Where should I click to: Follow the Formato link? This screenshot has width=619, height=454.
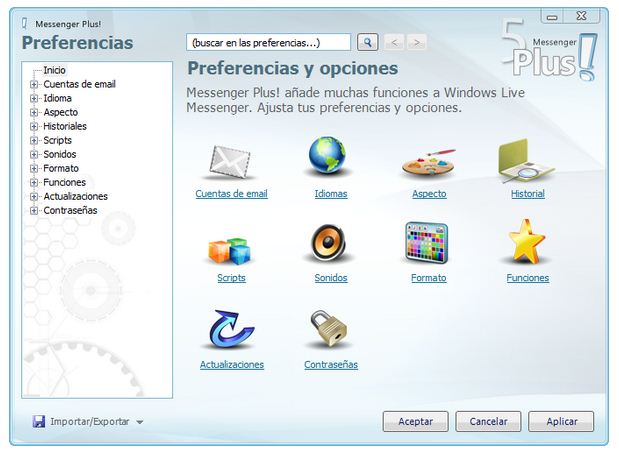coord(428,278)
